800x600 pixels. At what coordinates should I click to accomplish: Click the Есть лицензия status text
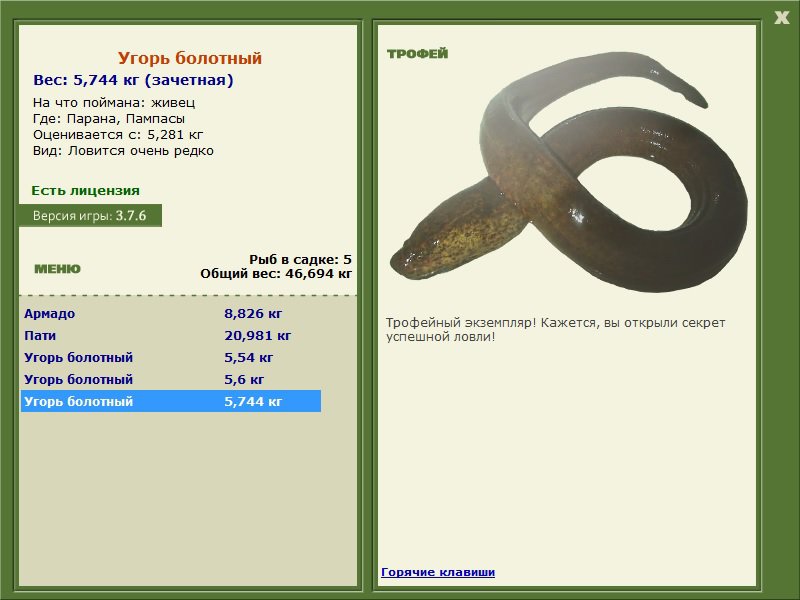(x=85, y=190)
